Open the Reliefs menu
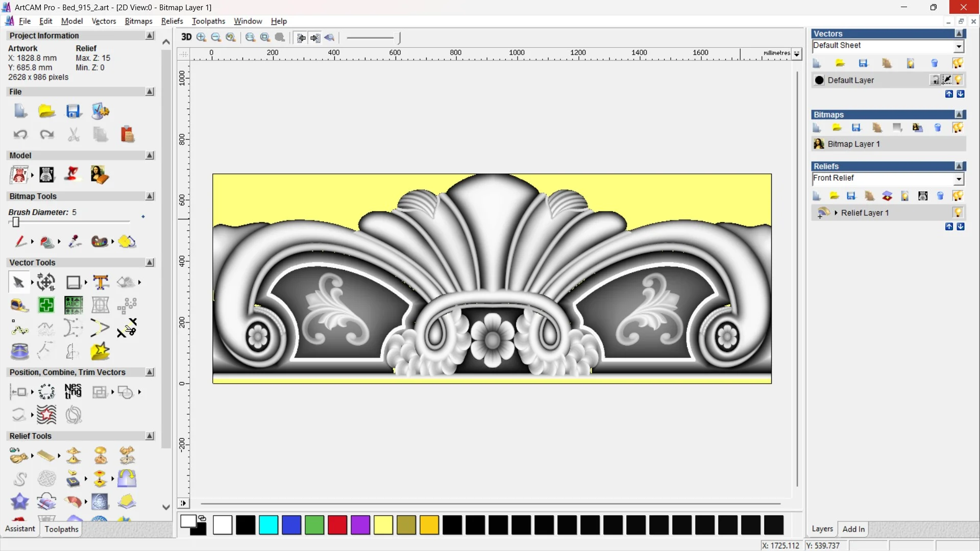 [172, 21]
